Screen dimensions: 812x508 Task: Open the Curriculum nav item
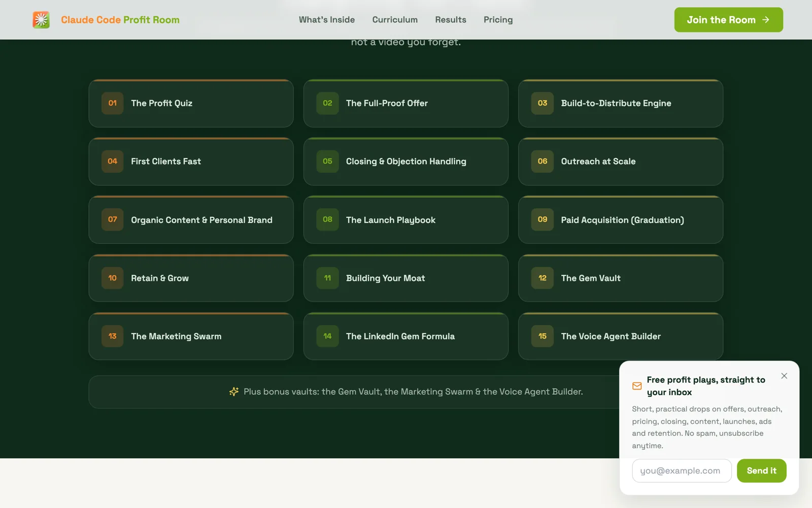pyautogui.click(x=395, y=20)
